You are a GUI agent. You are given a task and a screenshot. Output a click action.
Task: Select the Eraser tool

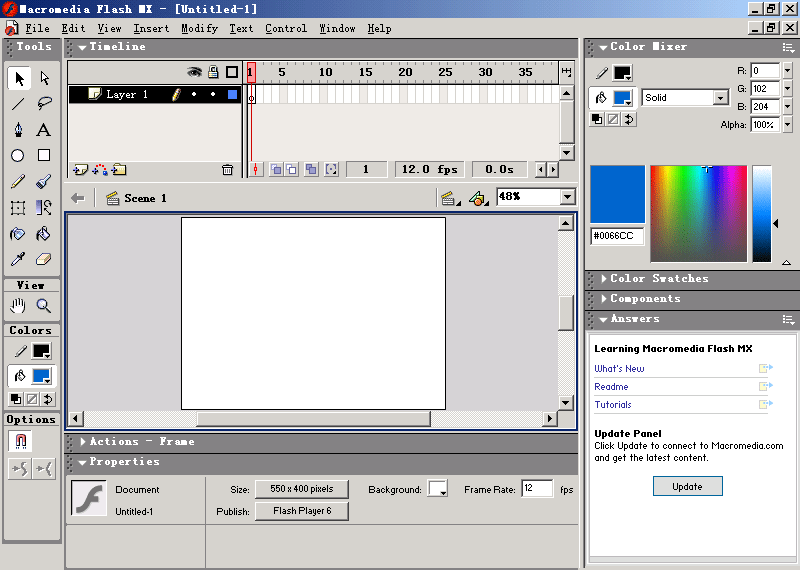click(44, 259)
